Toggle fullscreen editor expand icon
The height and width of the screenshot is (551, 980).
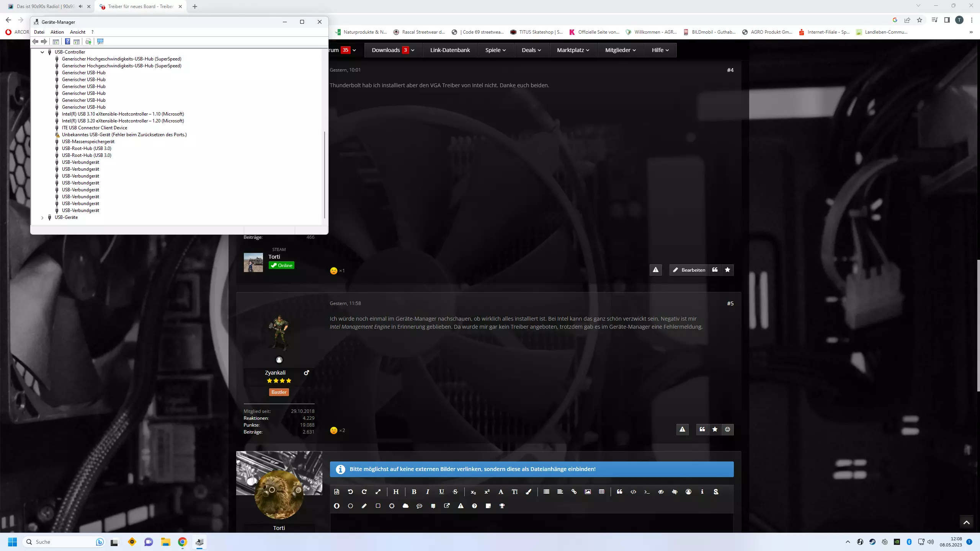click(378, 492)
